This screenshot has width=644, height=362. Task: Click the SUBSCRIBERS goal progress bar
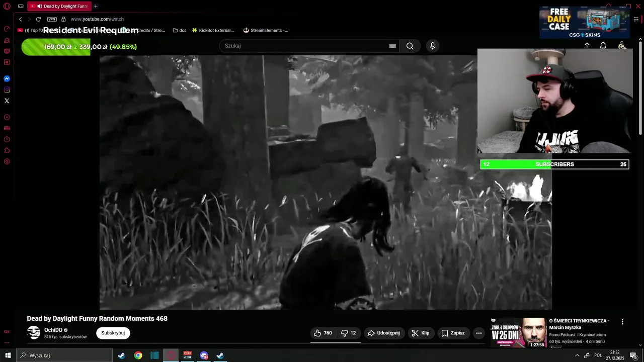554,164
